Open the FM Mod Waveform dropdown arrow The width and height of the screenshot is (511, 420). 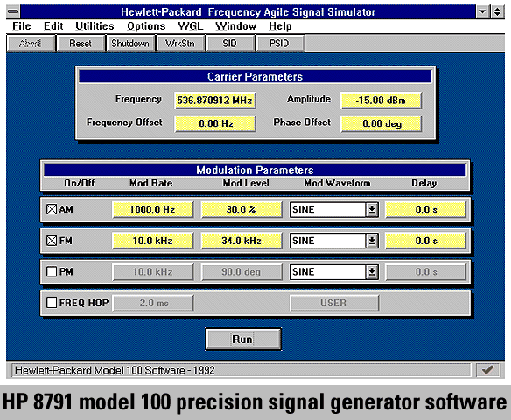point(372,241)
